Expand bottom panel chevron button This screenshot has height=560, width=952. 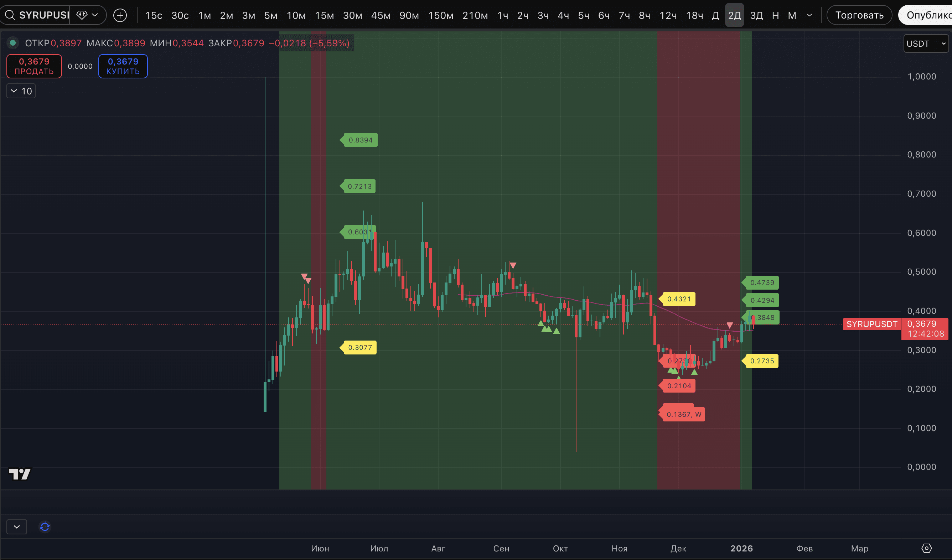click(17, 527)
